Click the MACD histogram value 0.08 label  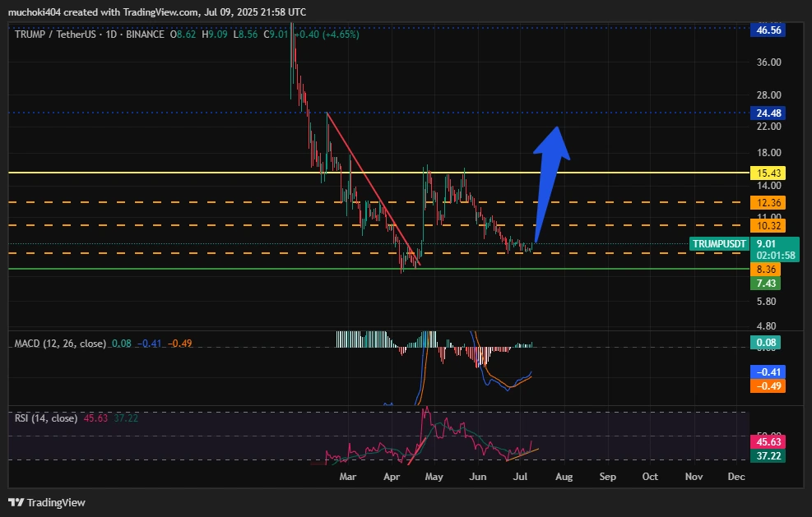[x=766, y=342]
